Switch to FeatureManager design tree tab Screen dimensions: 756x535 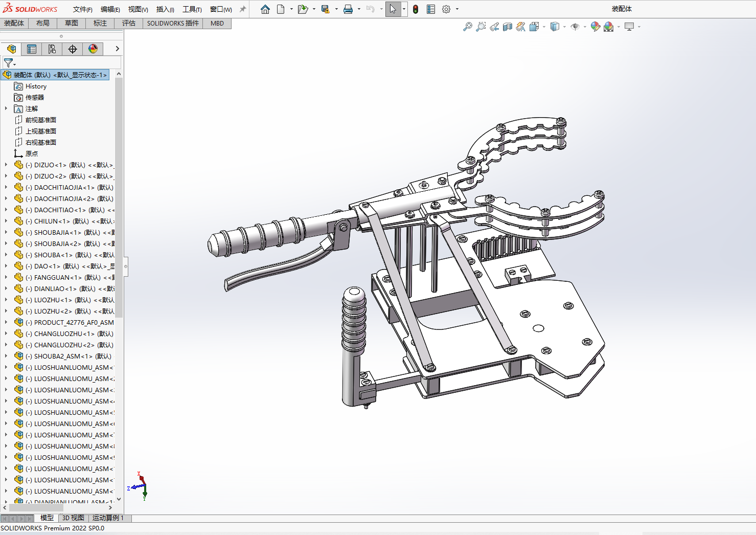[x=11, y=49]
